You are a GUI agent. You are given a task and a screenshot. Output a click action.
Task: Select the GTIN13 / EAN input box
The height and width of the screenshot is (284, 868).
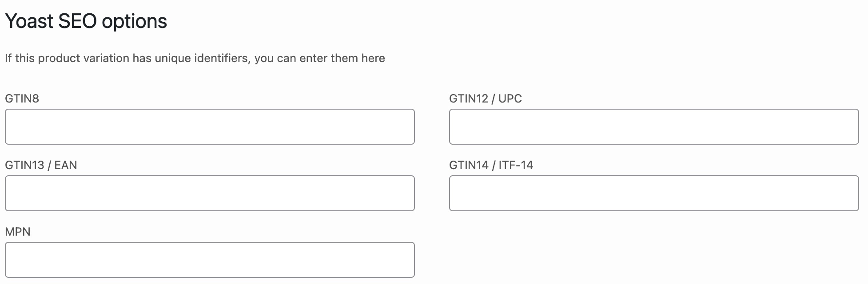pos(210,193)
